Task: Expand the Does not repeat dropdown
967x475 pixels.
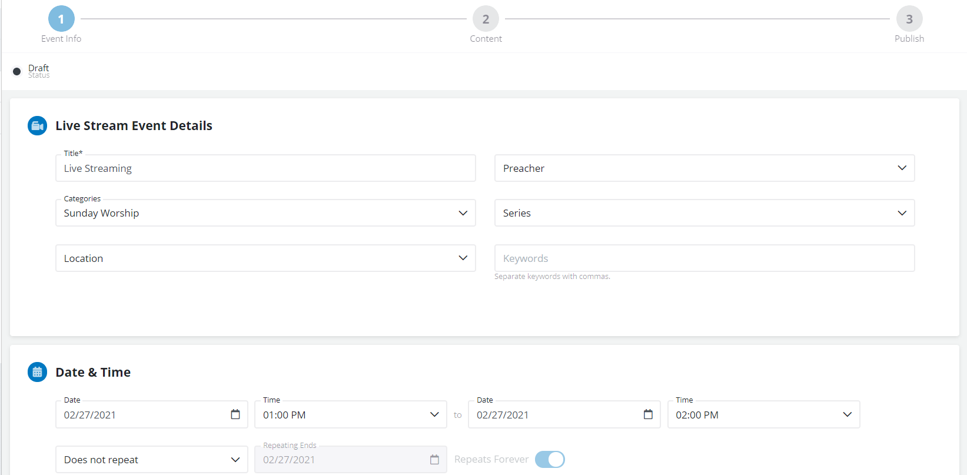Action: coord(151,460)
